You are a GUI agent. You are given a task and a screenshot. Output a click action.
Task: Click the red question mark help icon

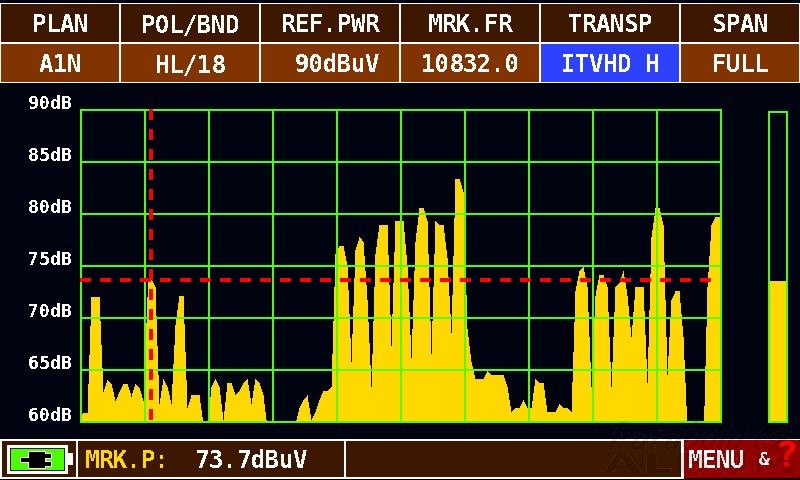click(x=787, y=456)
